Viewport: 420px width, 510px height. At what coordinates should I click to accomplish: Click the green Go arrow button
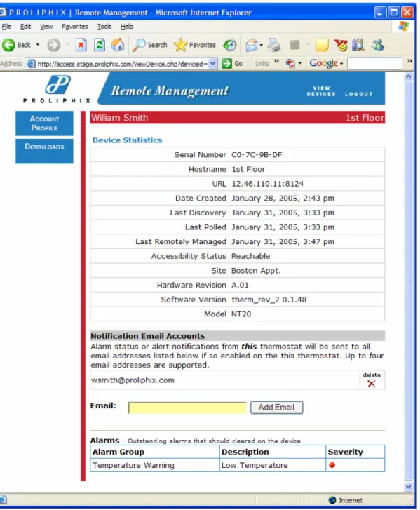coord(227,63)
